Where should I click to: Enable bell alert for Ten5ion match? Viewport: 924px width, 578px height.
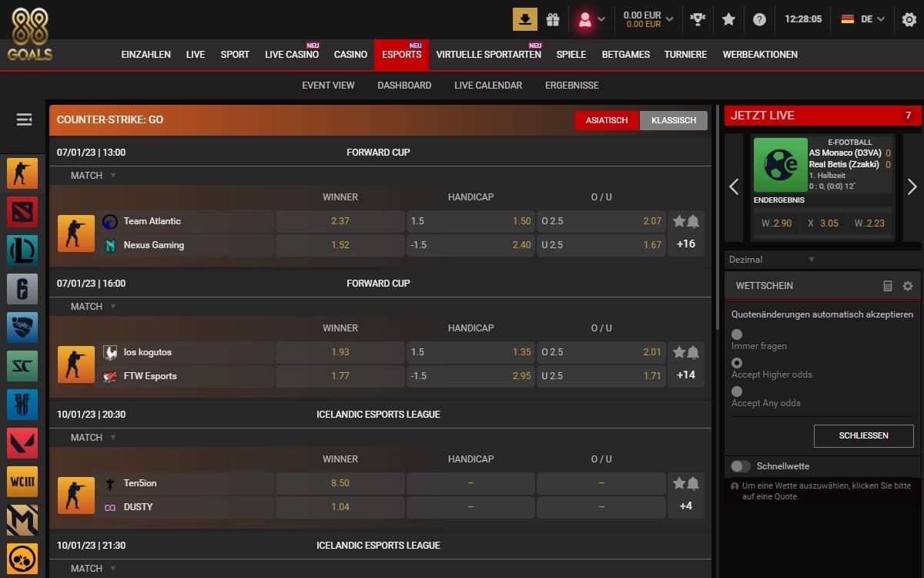coord(693,483)
